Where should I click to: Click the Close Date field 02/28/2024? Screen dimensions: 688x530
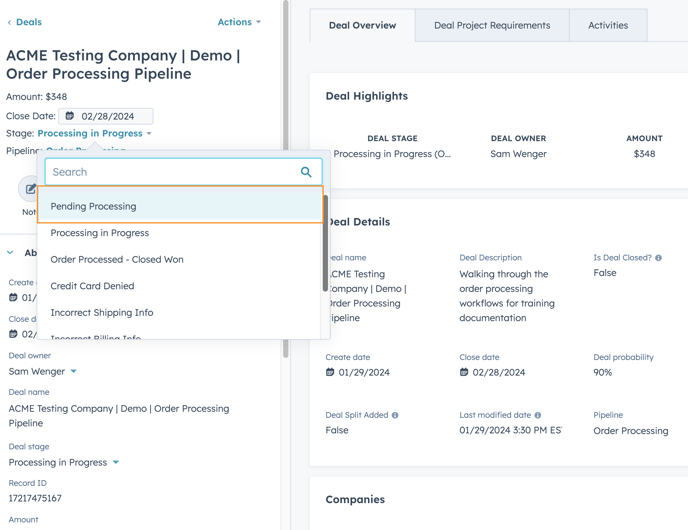pos(106,116)
